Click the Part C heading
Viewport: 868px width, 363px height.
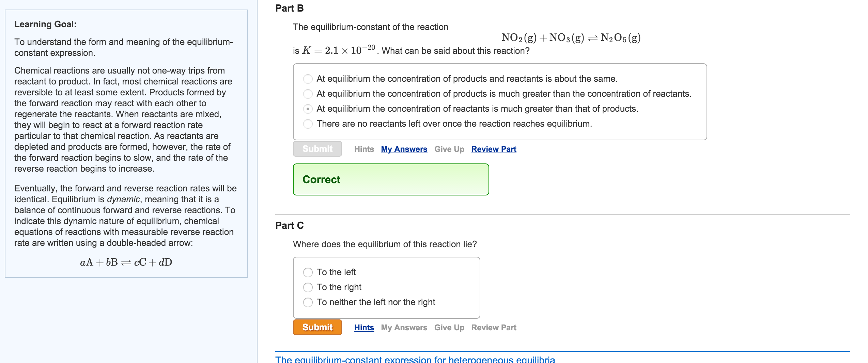(289, 225)
